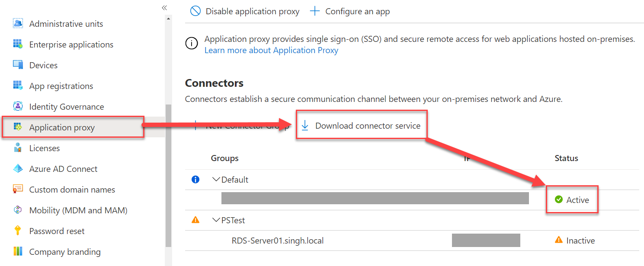Viewport: 644px width, 266px height.
Task: Click the green Active status indicator
Action: click(x=559, y=199)
